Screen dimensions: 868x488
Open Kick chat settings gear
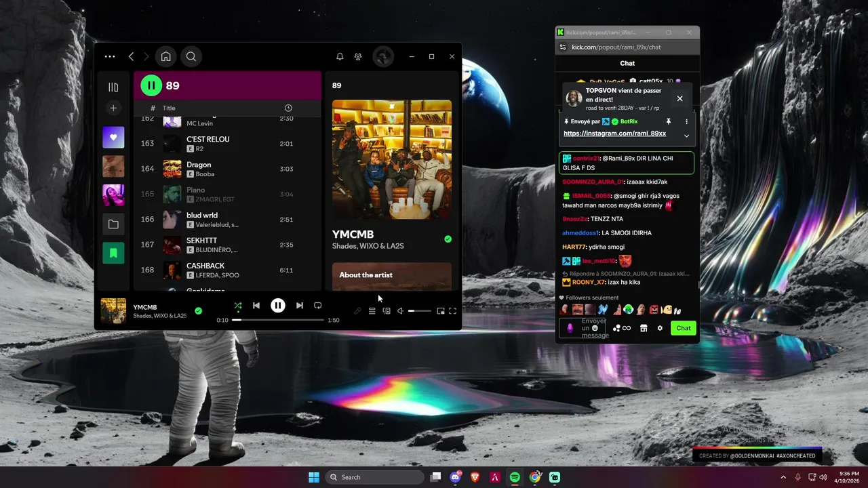660,328
